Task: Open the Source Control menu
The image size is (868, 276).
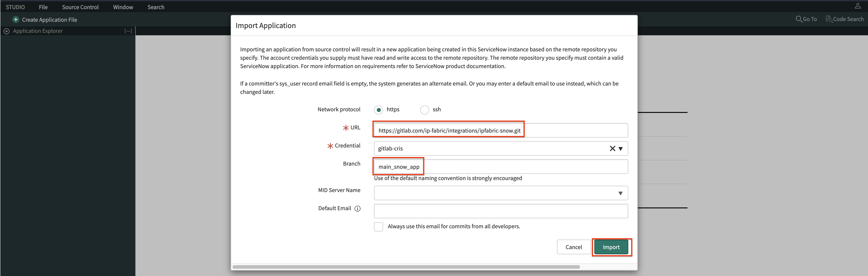Action: point(80,7)
